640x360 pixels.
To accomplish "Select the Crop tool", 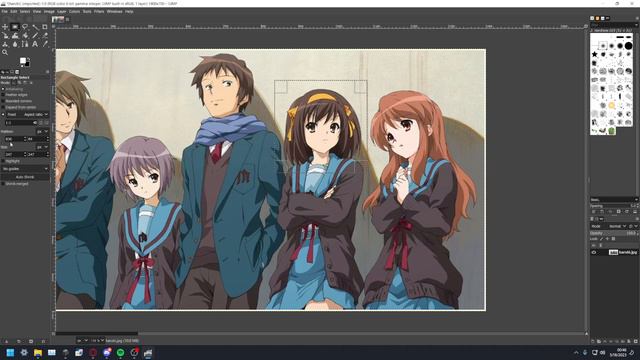I will coord(45,27).
